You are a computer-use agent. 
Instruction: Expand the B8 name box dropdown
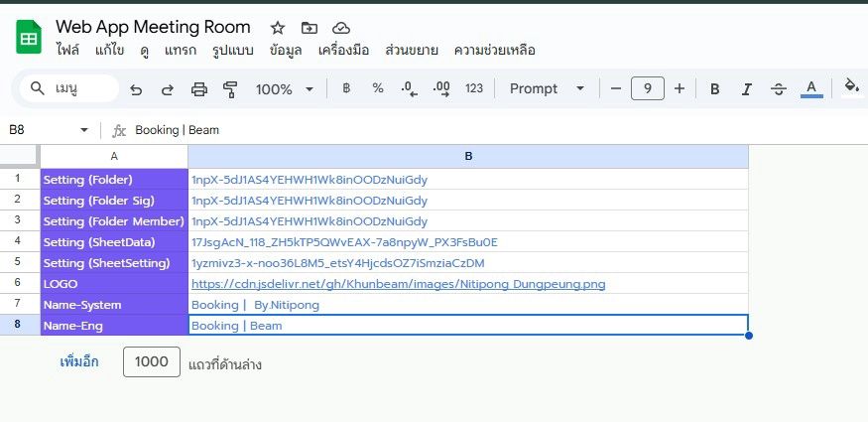[x=84, y=130]
